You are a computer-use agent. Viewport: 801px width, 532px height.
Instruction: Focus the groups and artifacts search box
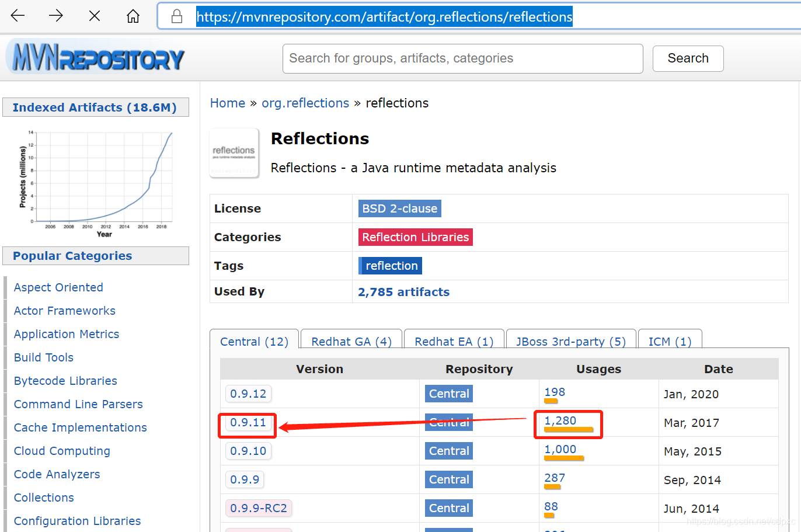(462, 58)
